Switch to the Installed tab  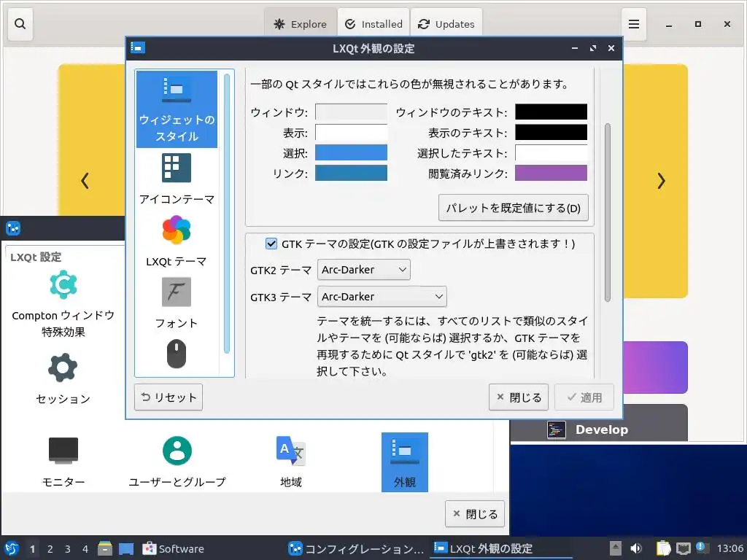373,24
